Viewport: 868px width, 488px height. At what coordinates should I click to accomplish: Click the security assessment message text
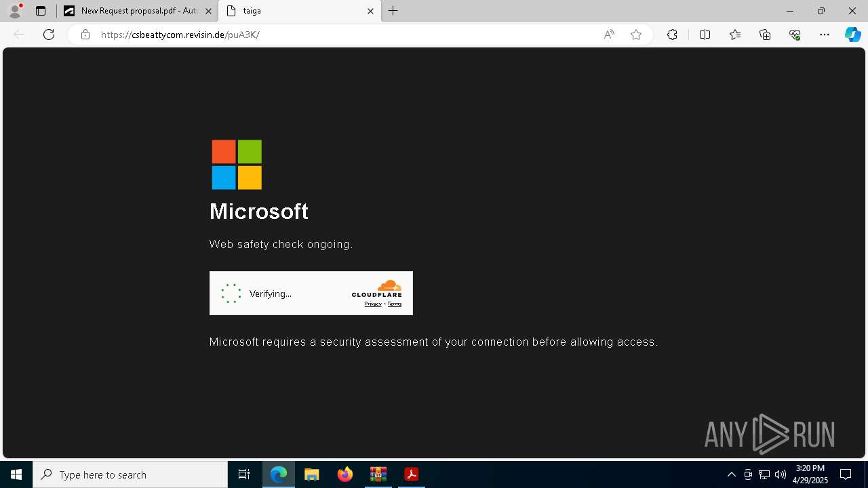(433, 342)
